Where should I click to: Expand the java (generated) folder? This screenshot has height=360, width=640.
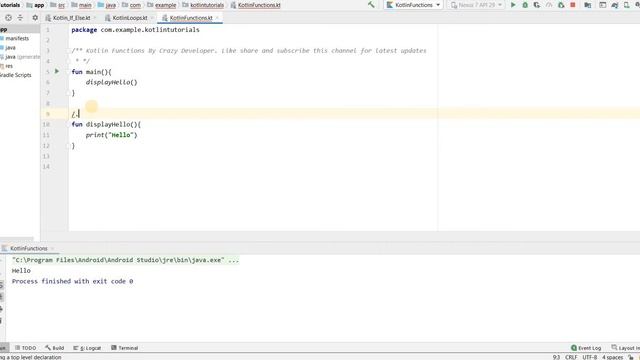(20, 57)
